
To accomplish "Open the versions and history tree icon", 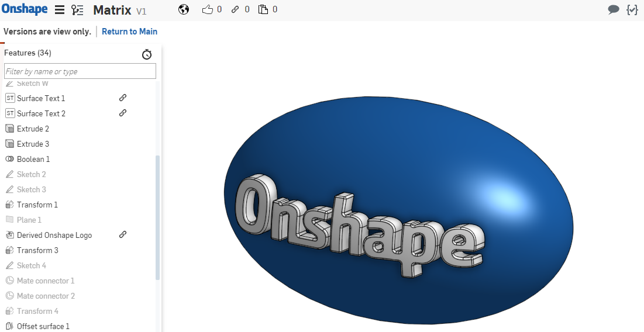I will coord(77,10).
